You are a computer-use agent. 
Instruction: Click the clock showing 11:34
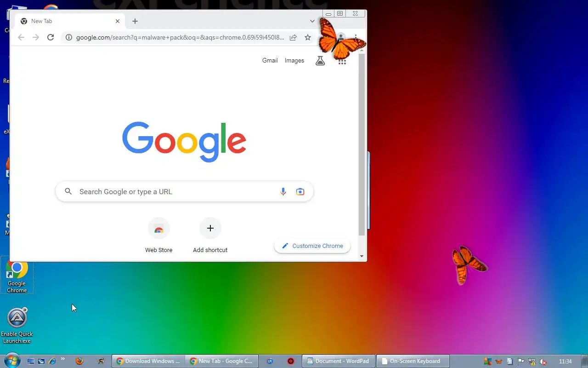click(565, 362)
